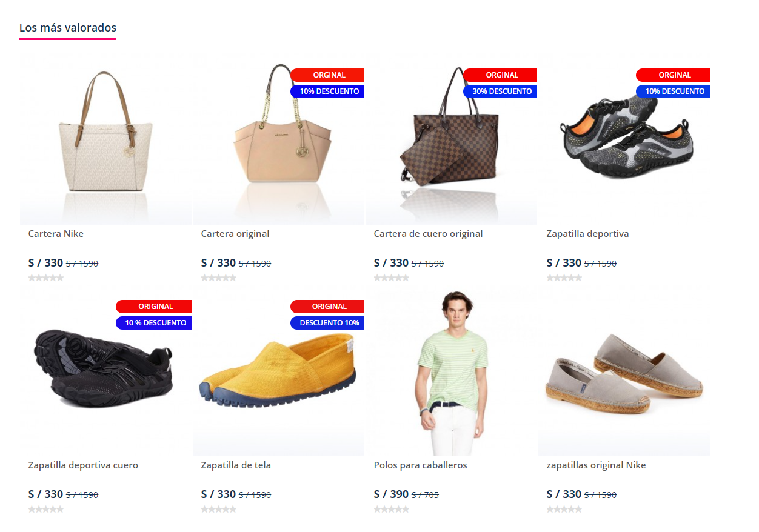Follow the Cartera de cuero original link
This screenshot has width=759, height=532.
(x=429, y=234)
